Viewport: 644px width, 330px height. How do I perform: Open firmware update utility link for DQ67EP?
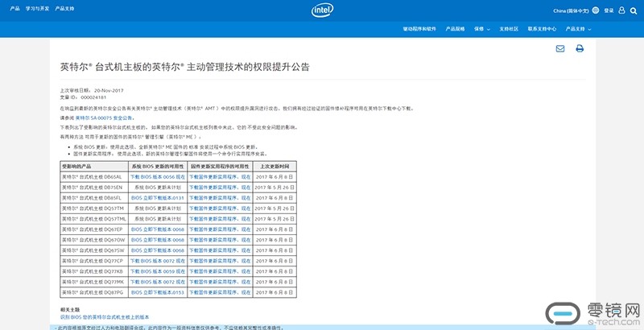[220, 229]
